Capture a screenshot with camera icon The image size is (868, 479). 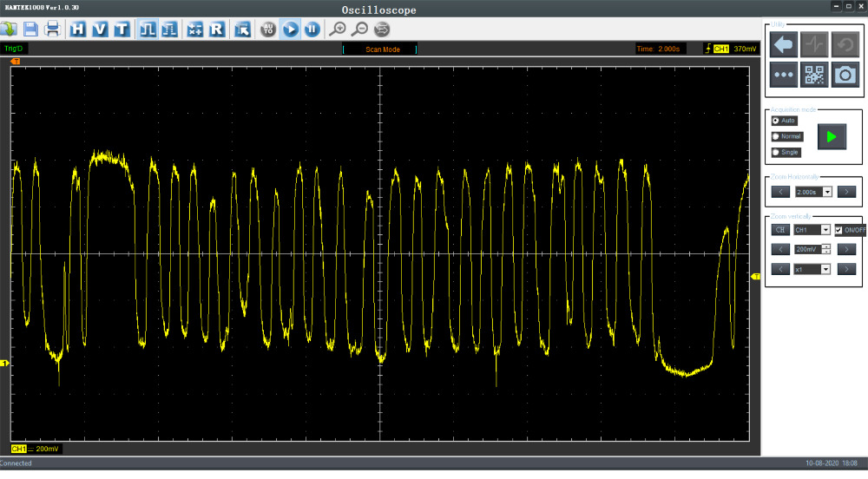pos(845,75)
